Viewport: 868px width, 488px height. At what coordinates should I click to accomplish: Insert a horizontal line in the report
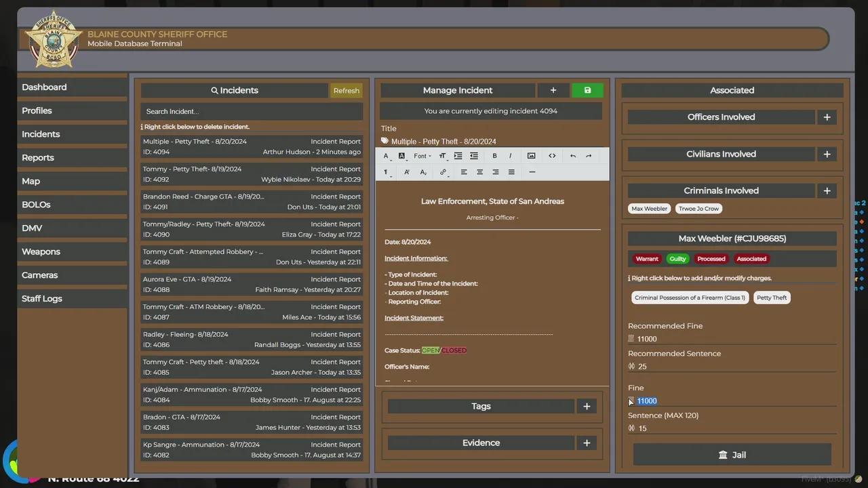(x=532, y=172)
